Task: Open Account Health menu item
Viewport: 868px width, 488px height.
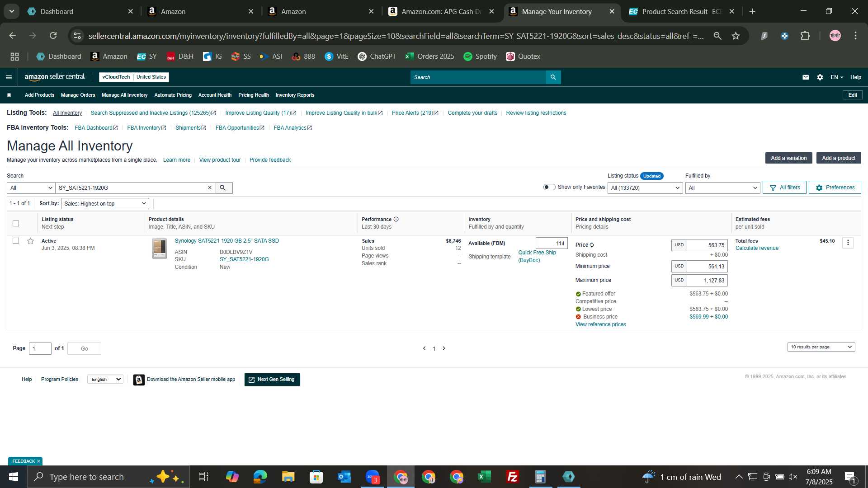Action: [215, 95]
